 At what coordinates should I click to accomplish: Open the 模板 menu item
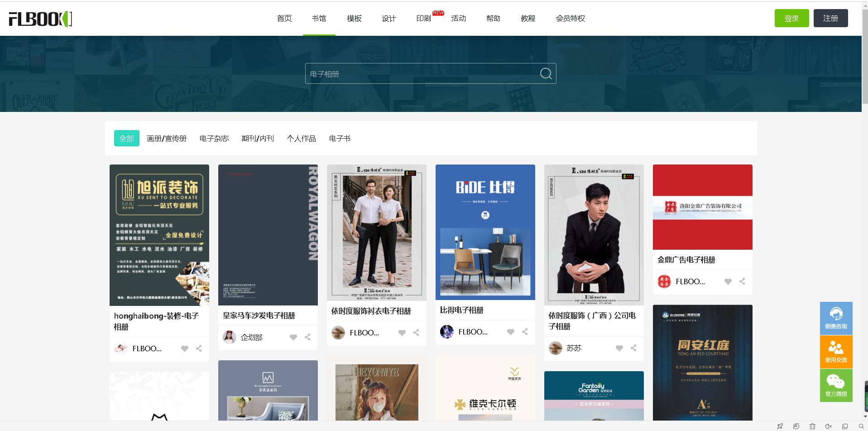354,18
